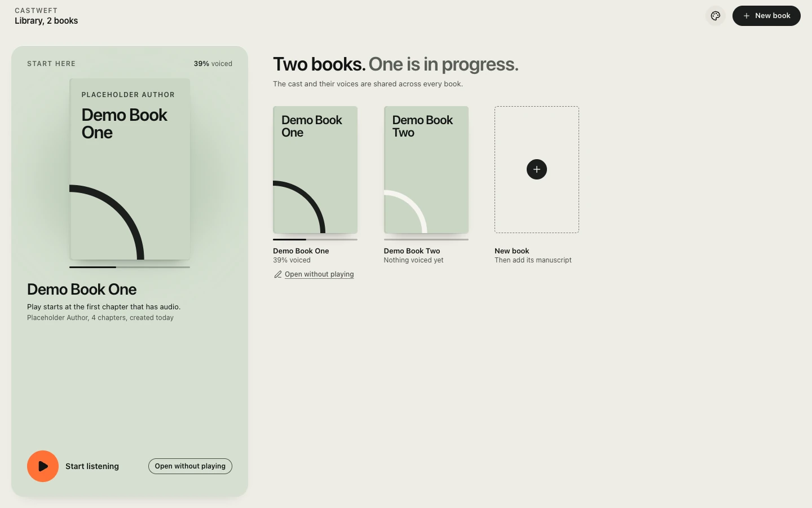
Task: Click the 'START HERE' label
Action: click(51, 64)
